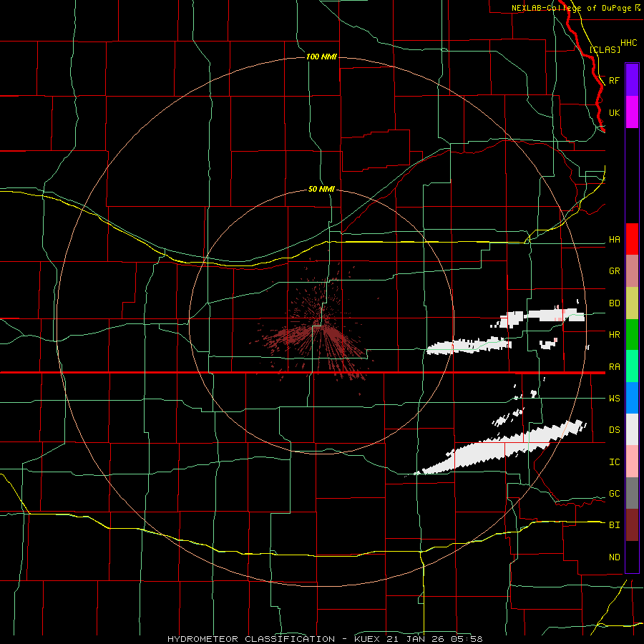644x644 pixels.
Task: Click the ND legend label
Action: click(615, 557)
